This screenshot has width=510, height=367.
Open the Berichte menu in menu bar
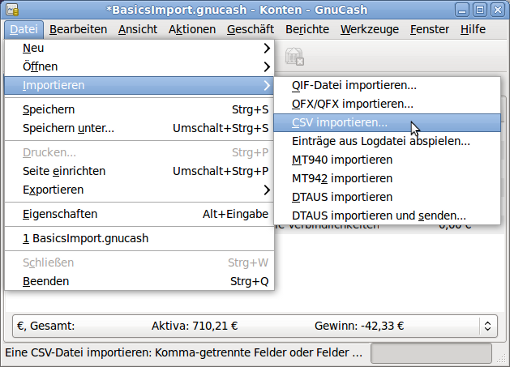click(x=307, y=29)
